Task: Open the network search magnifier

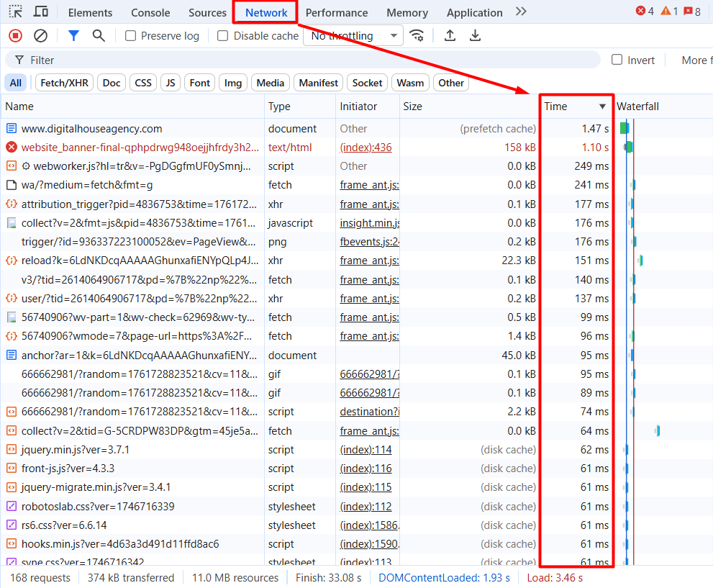Action: click(99, 35)
